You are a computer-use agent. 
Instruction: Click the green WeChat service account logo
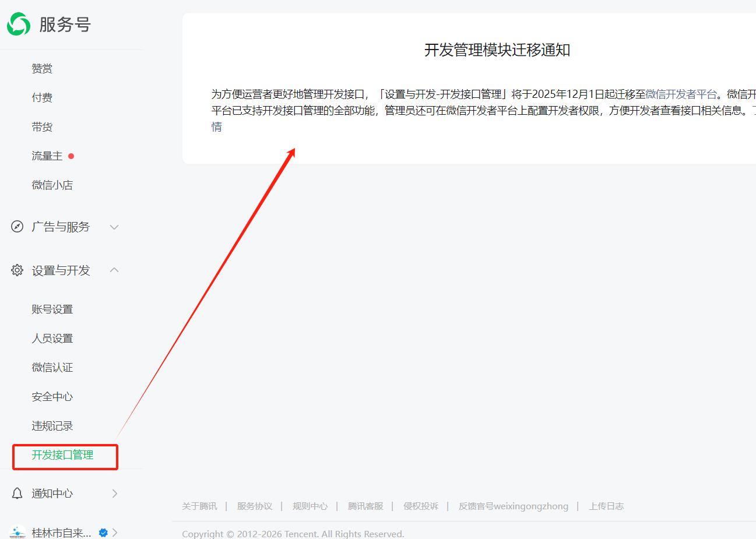(x=19, y=24)
